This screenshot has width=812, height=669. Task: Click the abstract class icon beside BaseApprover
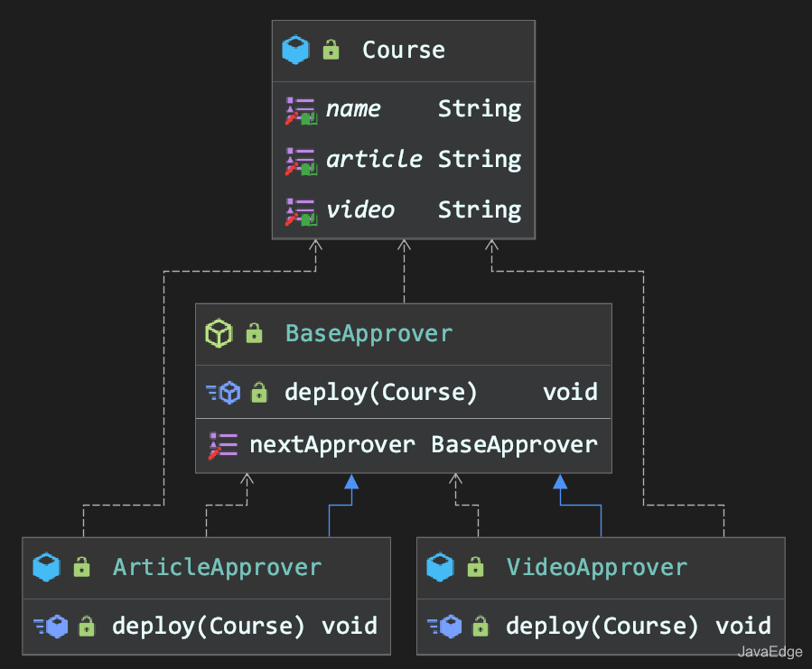[x=219, y=333]
